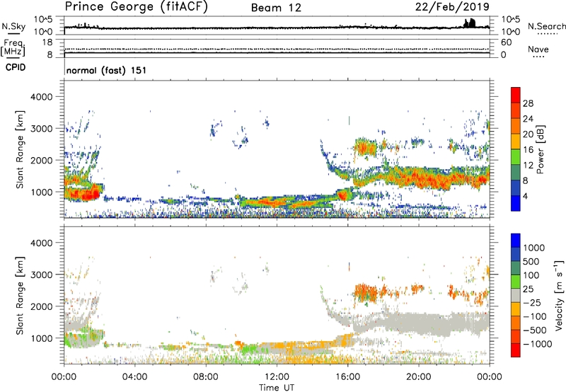This screenshot has height=392, width=566.
Task: Click time axis label '16:00'
Action: click(x=347, y=377)
